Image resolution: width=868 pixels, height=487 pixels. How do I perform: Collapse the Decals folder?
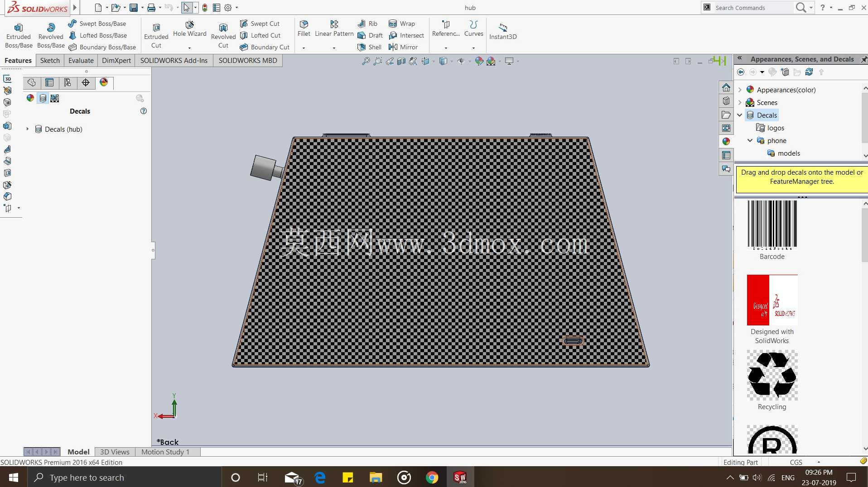click(x=740, y=115)
